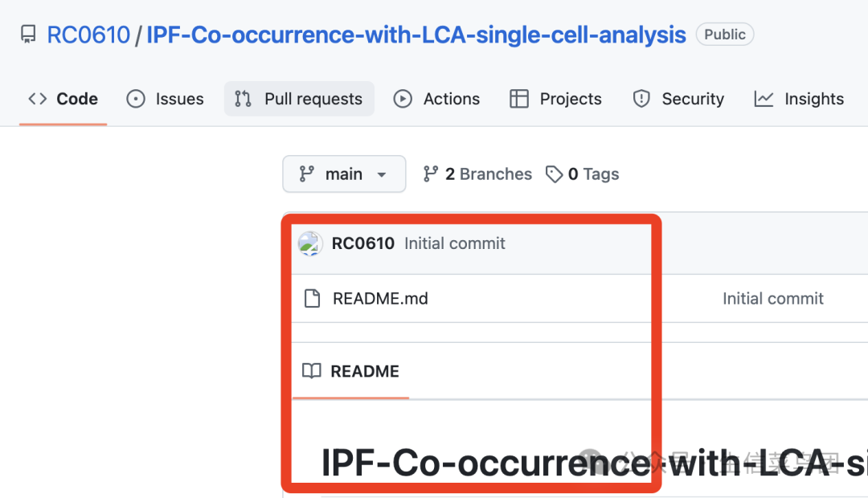
Task: View the 0 Tags link
Action: click(x=583, y=174)
